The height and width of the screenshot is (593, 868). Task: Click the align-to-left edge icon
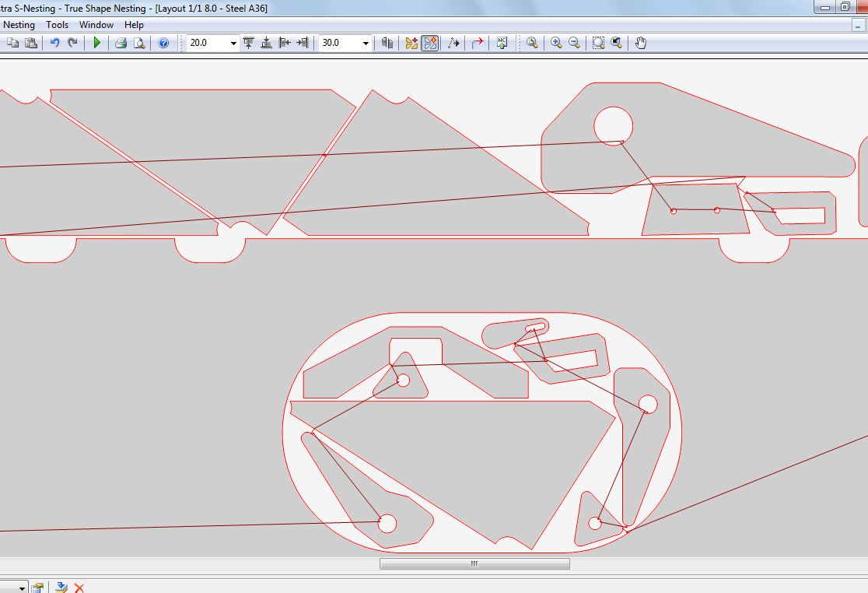pyautogui.click(x=285, y=43)
